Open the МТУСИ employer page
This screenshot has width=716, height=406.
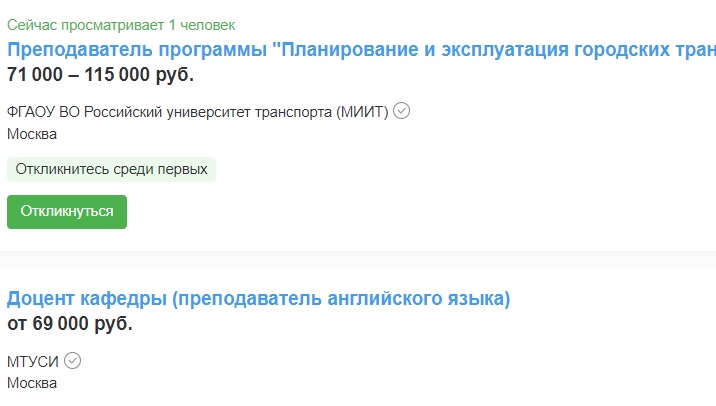[32, 362]
